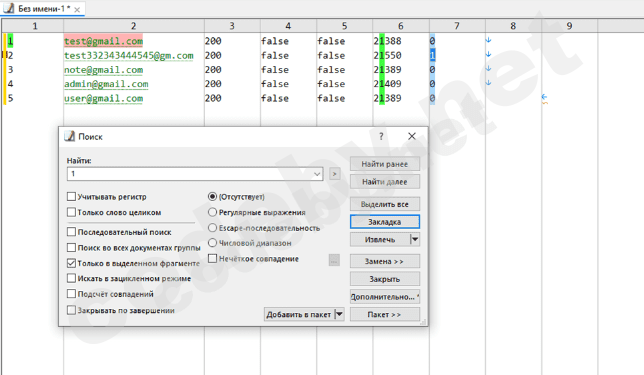Select column header 6

401,26
